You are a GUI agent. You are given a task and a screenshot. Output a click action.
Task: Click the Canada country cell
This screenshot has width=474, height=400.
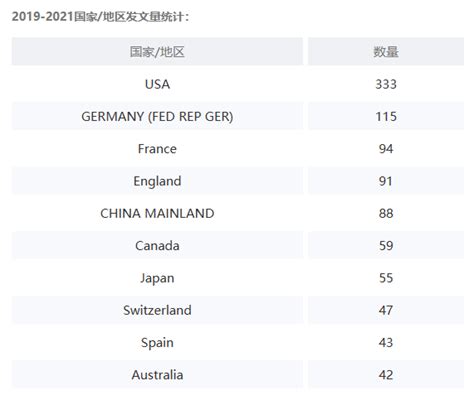157,246
